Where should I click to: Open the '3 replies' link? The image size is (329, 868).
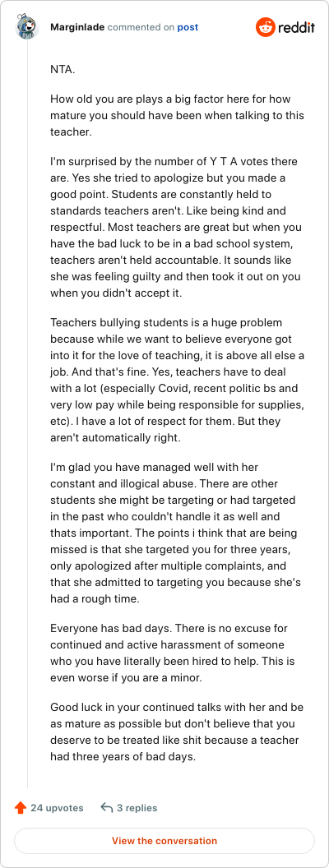pyautogui.click(x=137, y=808)
